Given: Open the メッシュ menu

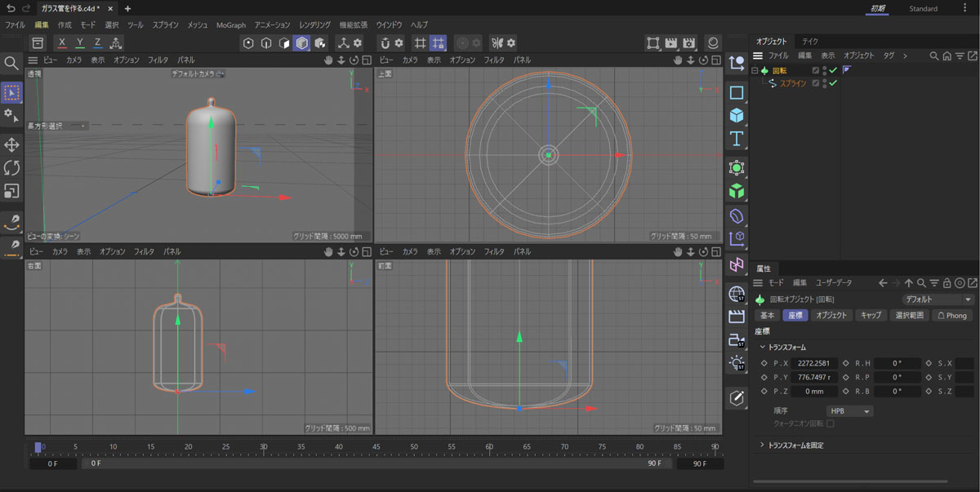Looking at the screenshot, I should (x=198, y=25).
